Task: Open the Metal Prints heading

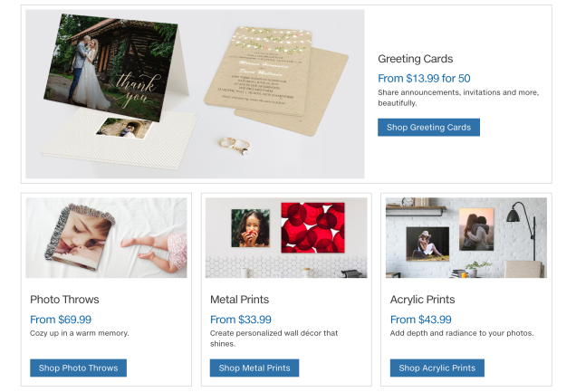Action: pos(239,300)
